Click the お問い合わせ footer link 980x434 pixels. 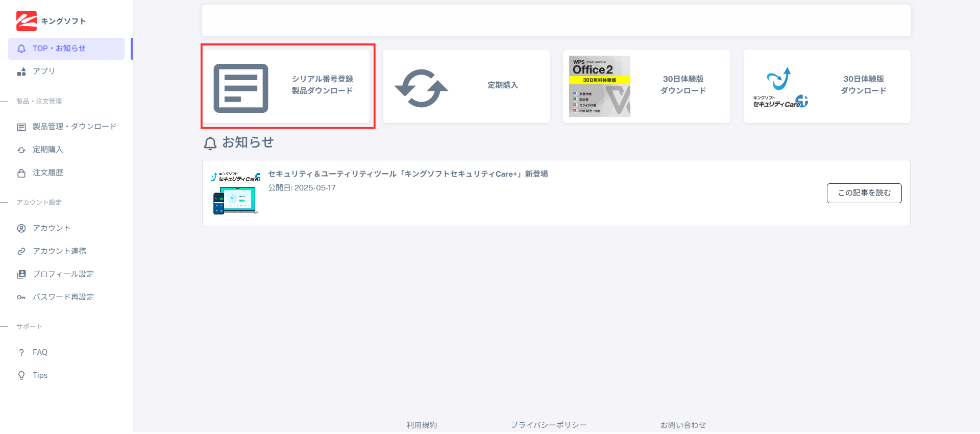[683, 425]
